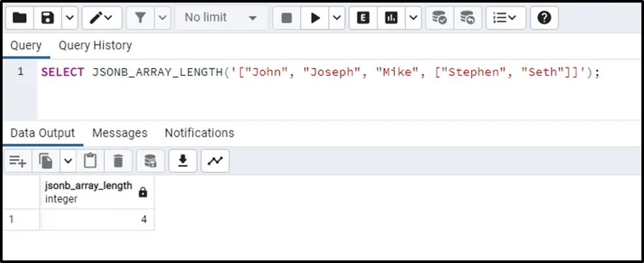The height and width of the screenshot is (263, 644).
Task: Switch to the Query History tab
Action: [95, 45]
